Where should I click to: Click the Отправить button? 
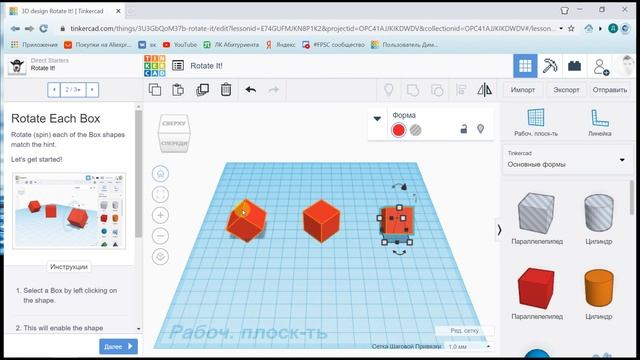pyautogui.click(x=610, y=90)
